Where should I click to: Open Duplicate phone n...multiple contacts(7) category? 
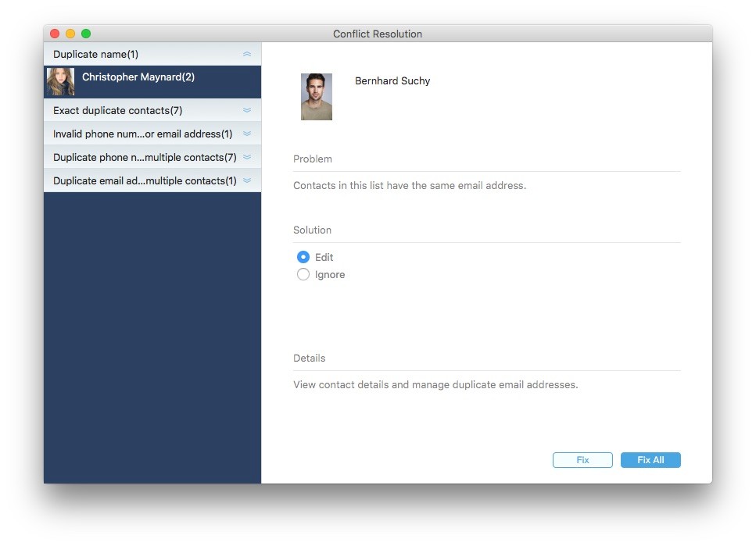point(145,158)
